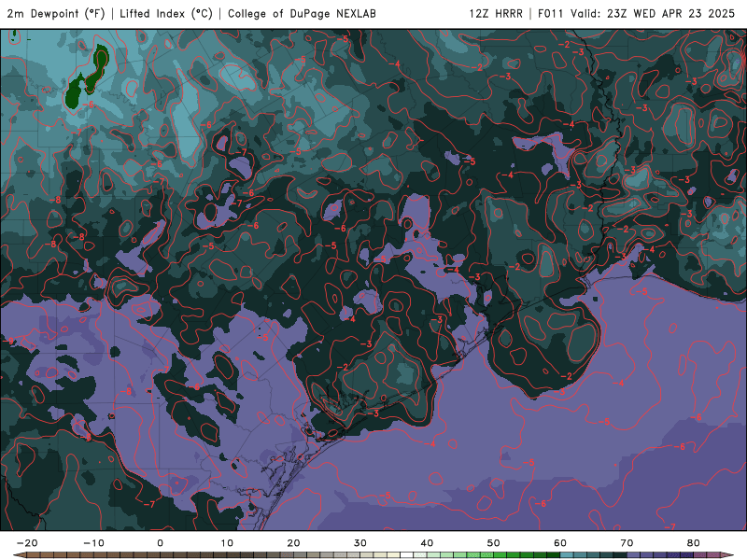747x560 pixels.
Task: Click the 80 label on the color scale
Action: [x=694, y=543]
